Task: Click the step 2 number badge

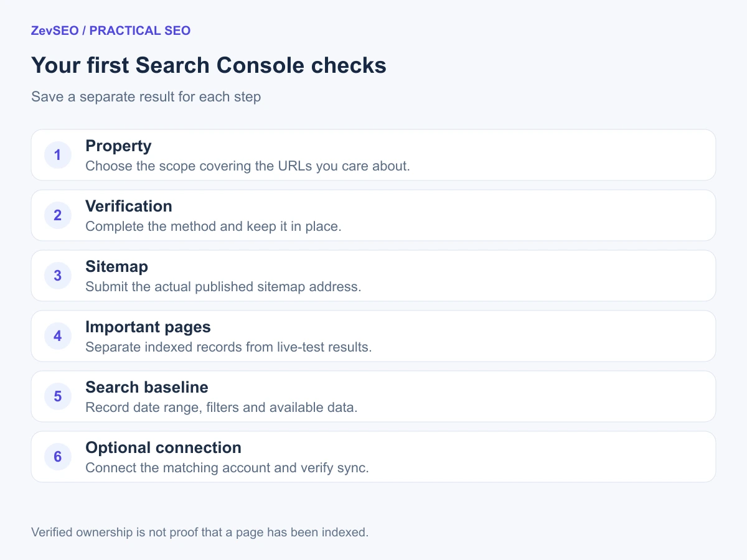Action: click(58, 215)
